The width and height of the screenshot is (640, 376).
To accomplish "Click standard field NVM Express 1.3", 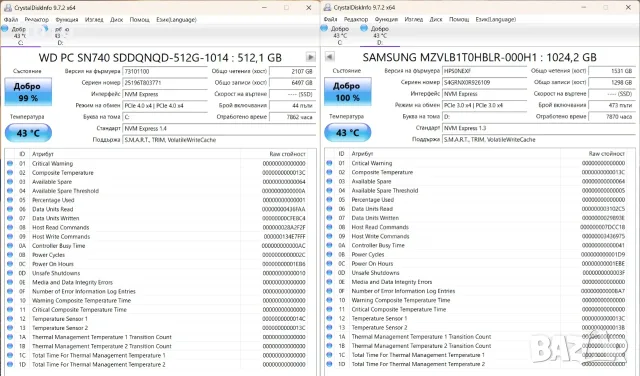I will (x=538, y=128).
